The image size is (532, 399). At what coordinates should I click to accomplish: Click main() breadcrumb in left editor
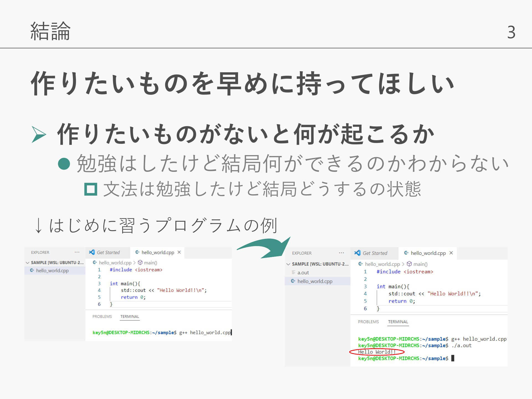150,263
